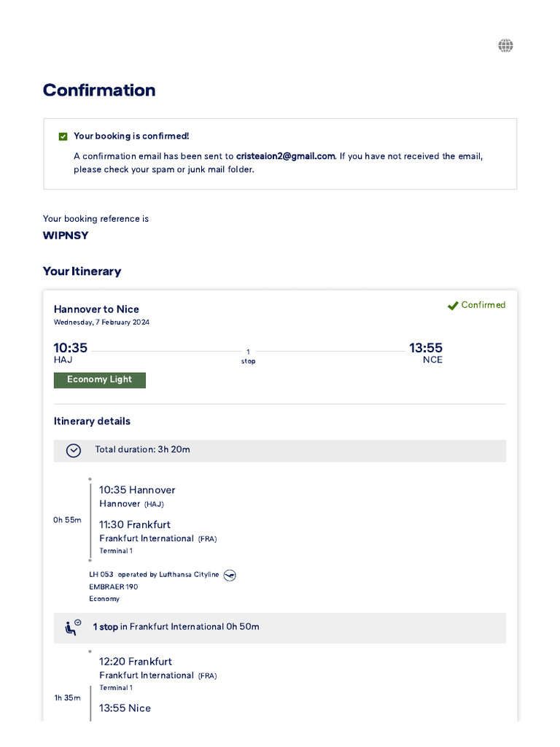Click the green Confirmed checkmark icon
The height and width of the screenshot is (747, 560).
[453, 306]
